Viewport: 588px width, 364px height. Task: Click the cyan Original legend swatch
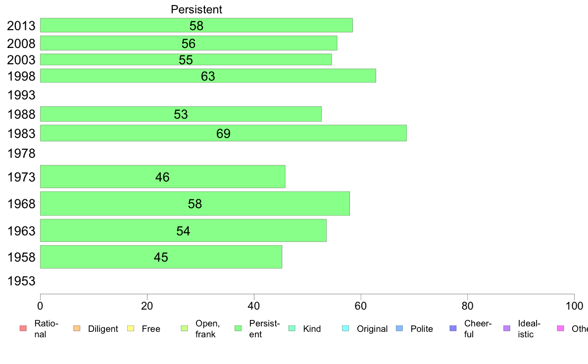(345, 328)
